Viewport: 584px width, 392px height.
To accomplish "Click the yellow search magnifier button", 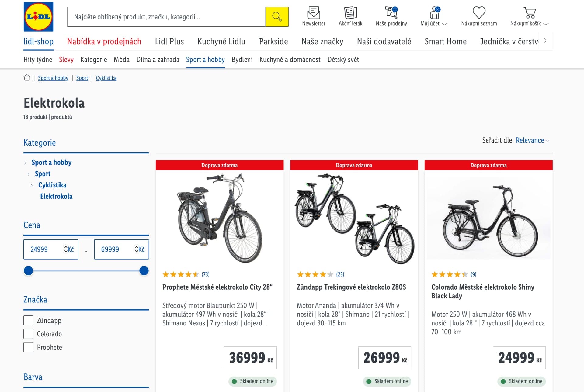I will [x=277, y=17].
